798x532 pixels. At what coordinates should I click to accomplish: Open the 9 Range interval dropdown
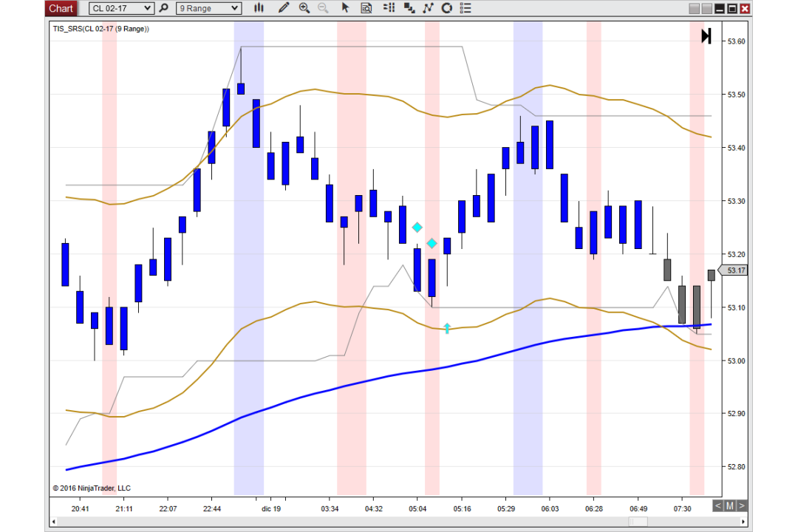208,8
